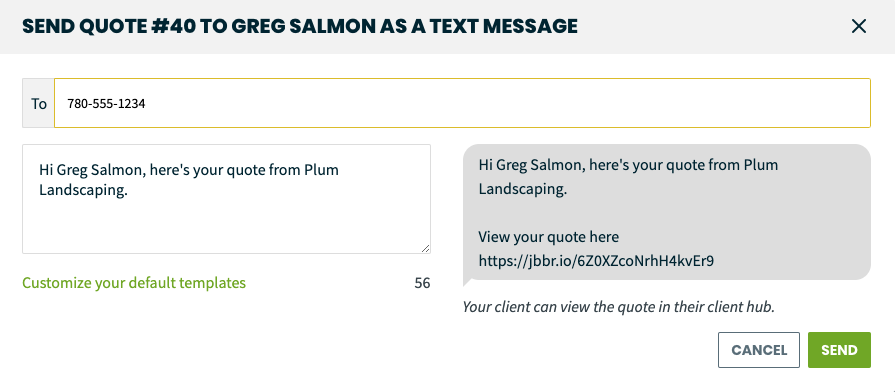Click the 780-555-1234 number text
895x392 pixels.
(x=106, y=104)
